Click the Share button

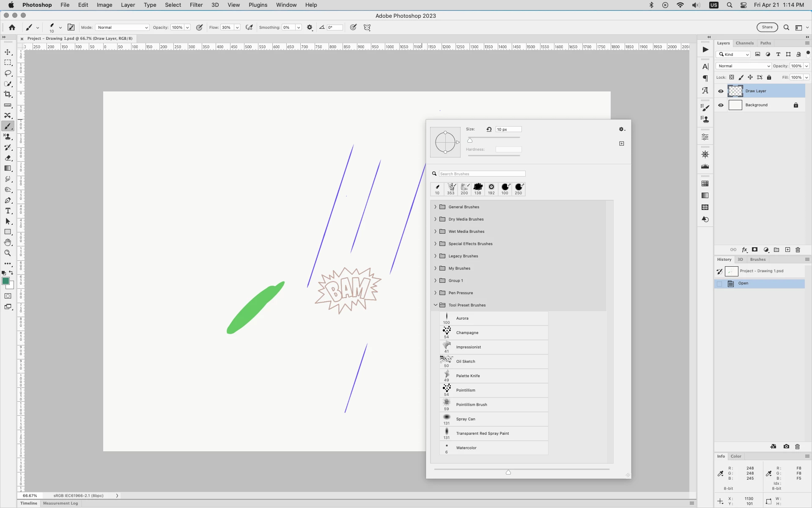tap(767, 28)
